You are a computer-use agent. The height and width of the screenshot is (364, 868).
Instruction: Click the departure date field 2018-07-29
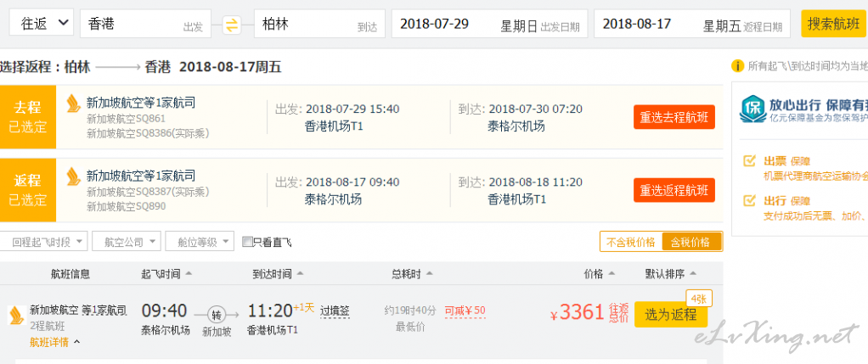(489, 25)
